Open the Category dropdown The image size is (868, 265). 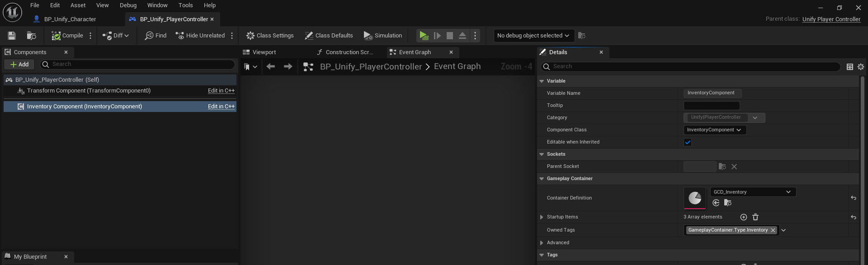click(755, 118)
